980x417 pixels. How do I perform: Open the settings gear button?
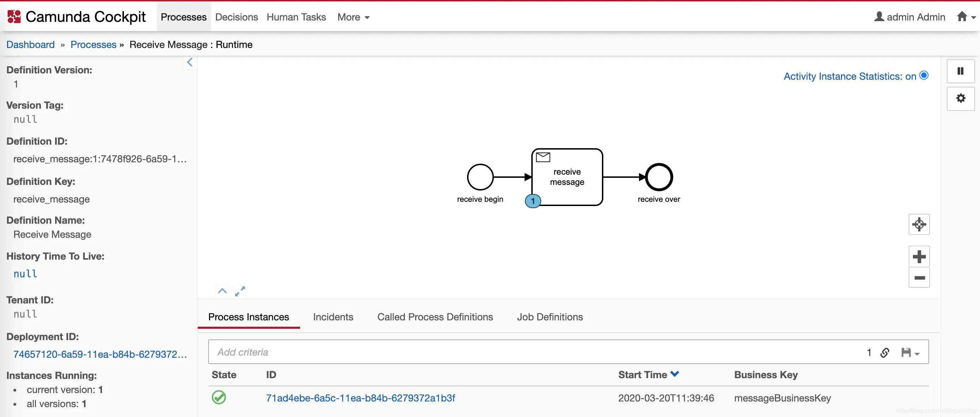(x=960, y=98)
